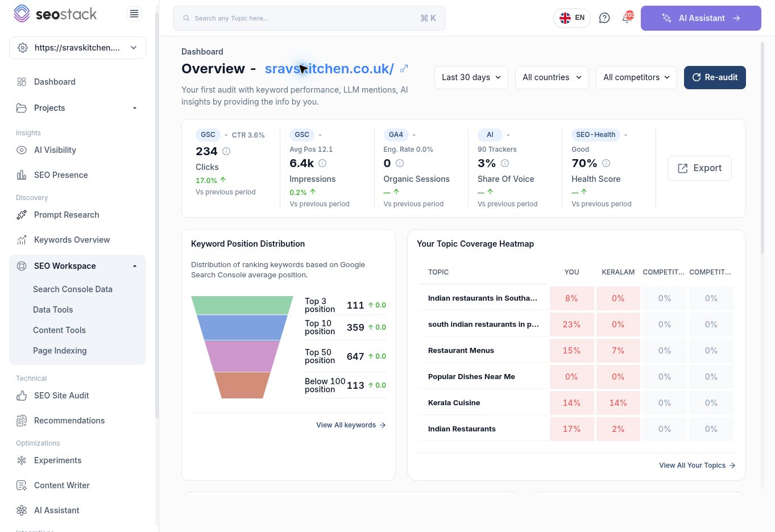The image size is (775, 532).
Task: Click the sidebar AI Assistant atom icon
Action: pyautogui.click(x=22, y=510)
